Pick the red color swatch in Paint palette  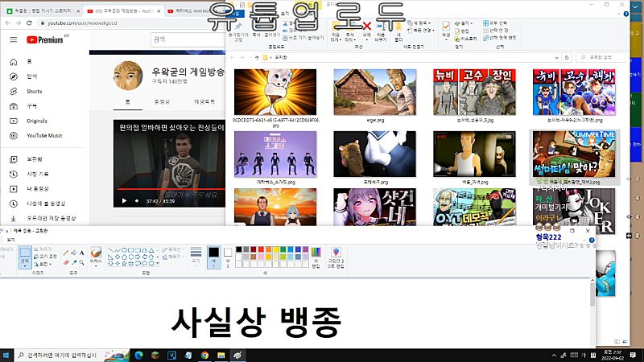pyautogui.click(x=261, y=251)
